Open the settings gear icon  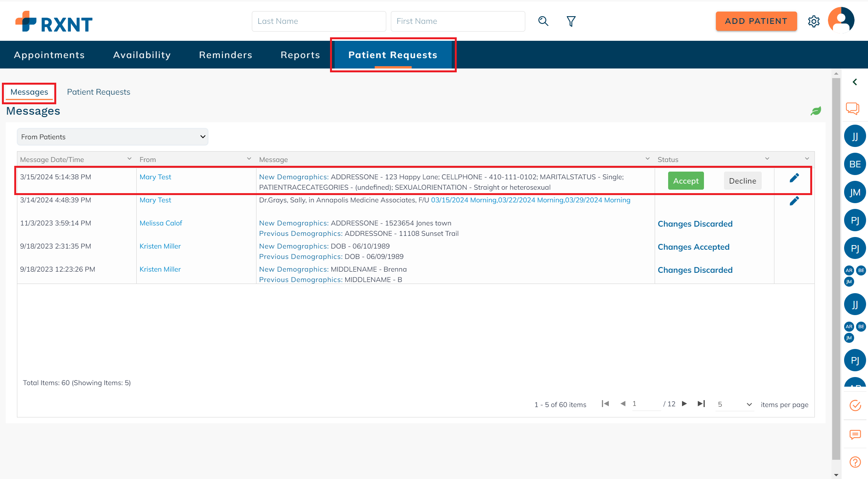(x=814, y=21)
